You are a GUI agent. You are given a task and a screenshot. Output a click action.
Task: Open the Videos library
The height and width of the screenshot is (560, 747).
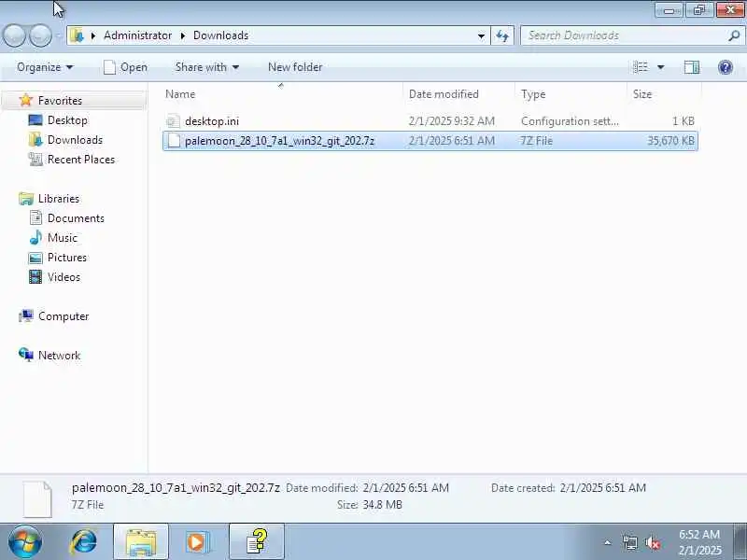tap(63, 277)
